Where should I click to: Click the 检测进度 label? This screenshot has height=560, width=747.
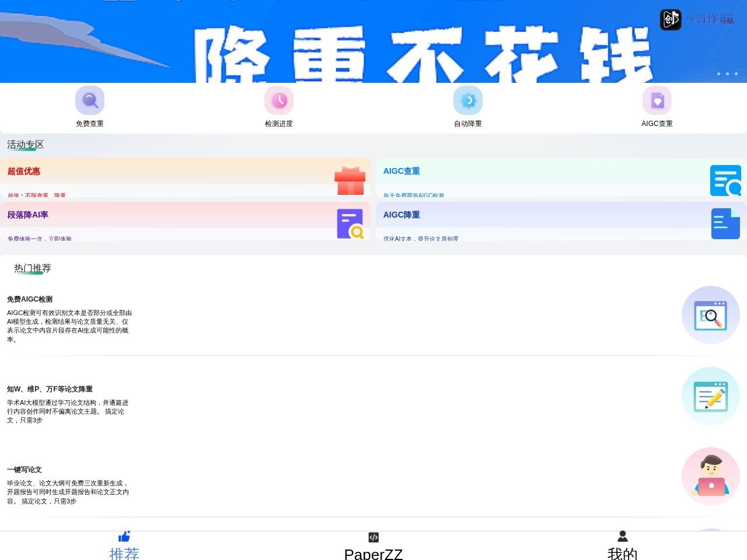tap(279, 124)
